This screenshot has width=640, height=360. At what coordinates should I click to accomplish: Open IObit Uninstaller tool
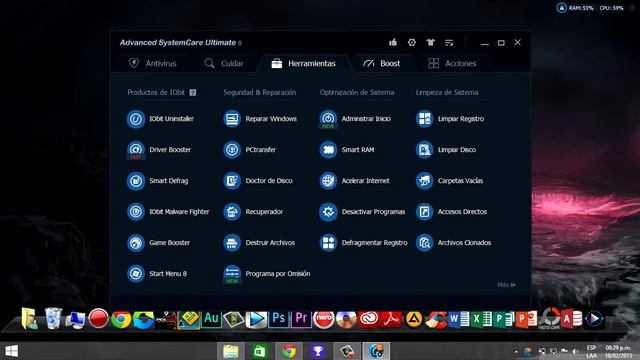(x=160, y=119)
